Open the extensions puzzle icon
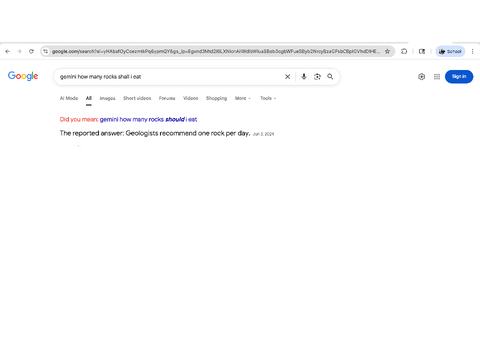The image size is (480, 360). click(x=404, y=51)
